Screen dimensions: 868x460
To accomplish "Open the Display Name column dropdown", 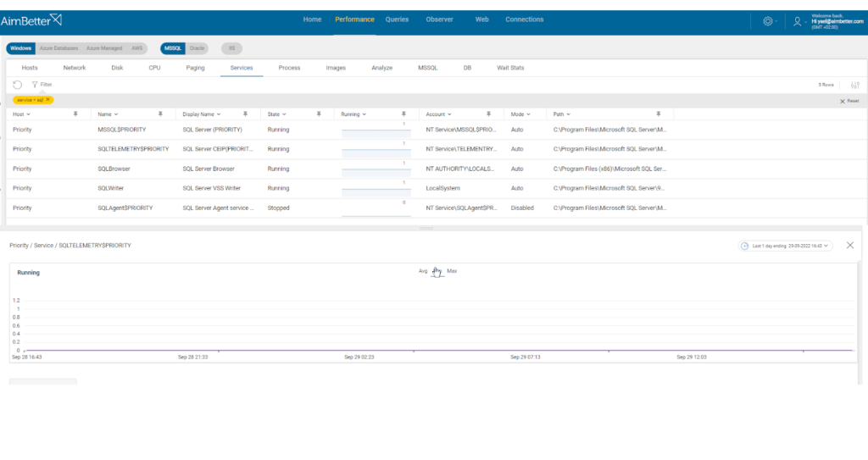I will click(x=219, y=114).
